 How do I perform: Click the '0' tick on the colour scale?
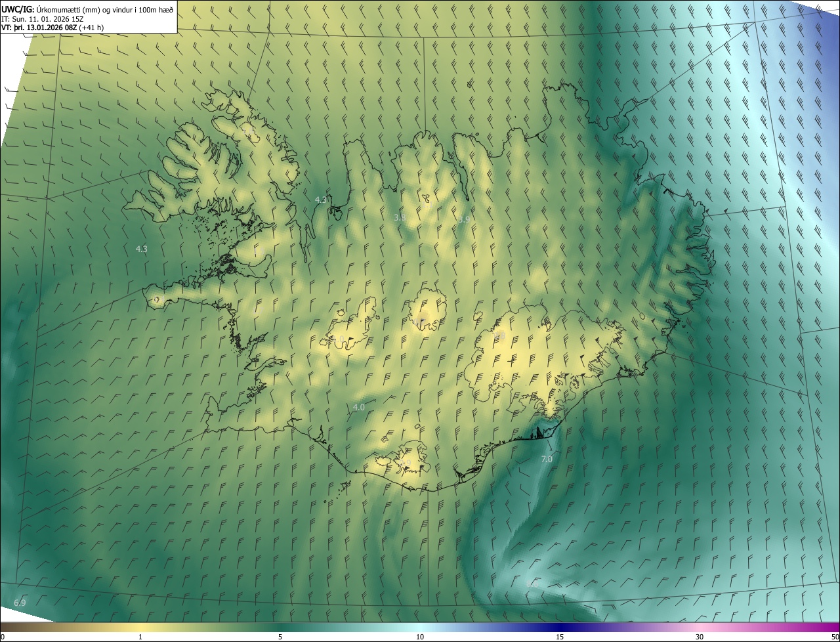click(3, 637)
